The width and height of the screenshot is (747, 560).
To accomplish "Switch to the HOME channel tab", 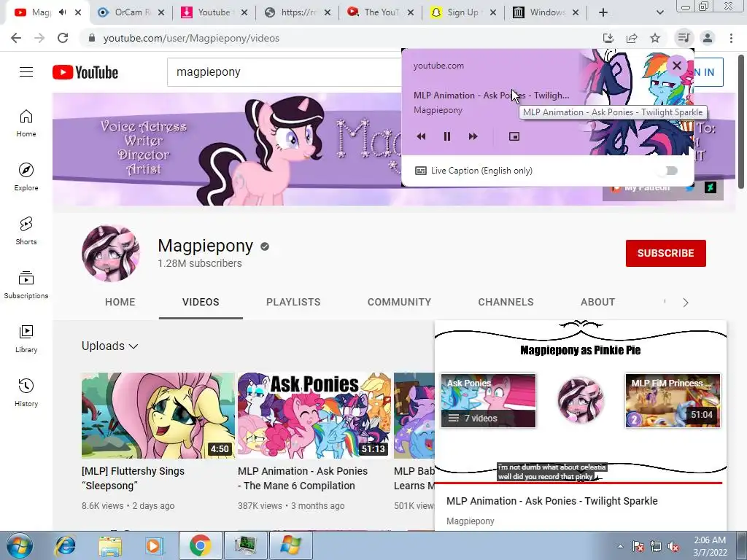I will tap(120, 303).
